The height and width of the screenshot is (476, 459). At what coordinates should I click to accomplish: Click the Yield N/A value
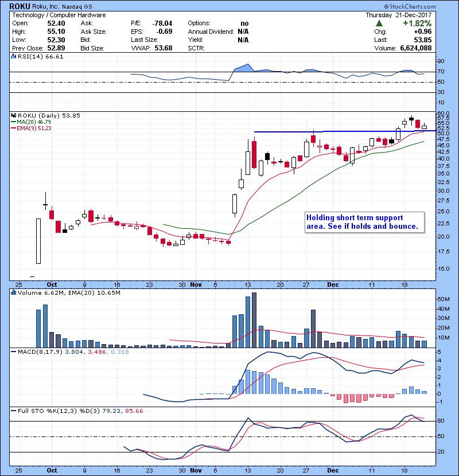[x=243, y=40]
